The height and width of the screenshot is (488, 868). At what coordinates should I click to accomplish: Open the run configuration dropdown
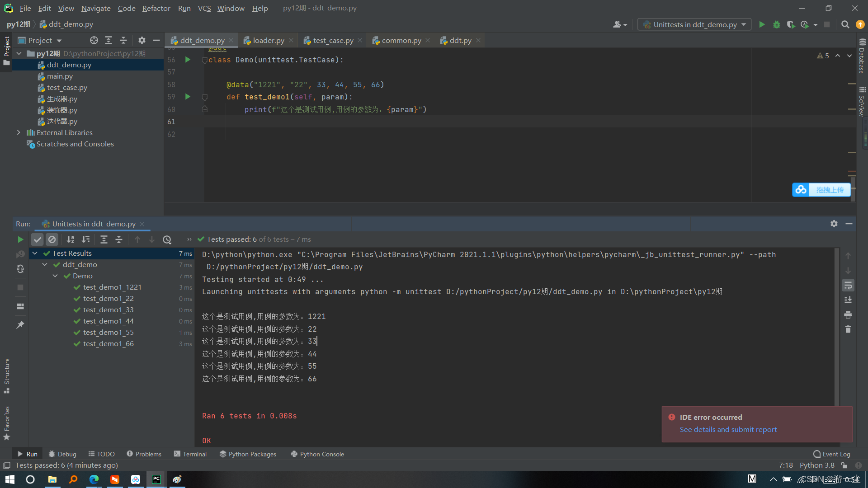pyautogui.click(x=694, y=24)
